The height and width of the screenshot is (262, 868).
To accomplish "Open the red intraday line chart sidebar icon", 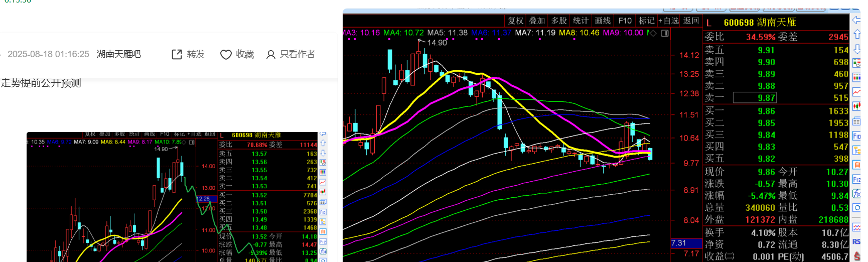I will (x=856, y=92).
